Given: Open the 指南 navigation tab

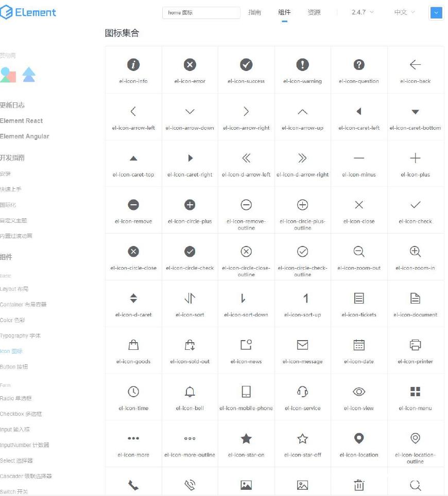Looking at the screenshot, I should pyautogui.click(x=254, y=12).
